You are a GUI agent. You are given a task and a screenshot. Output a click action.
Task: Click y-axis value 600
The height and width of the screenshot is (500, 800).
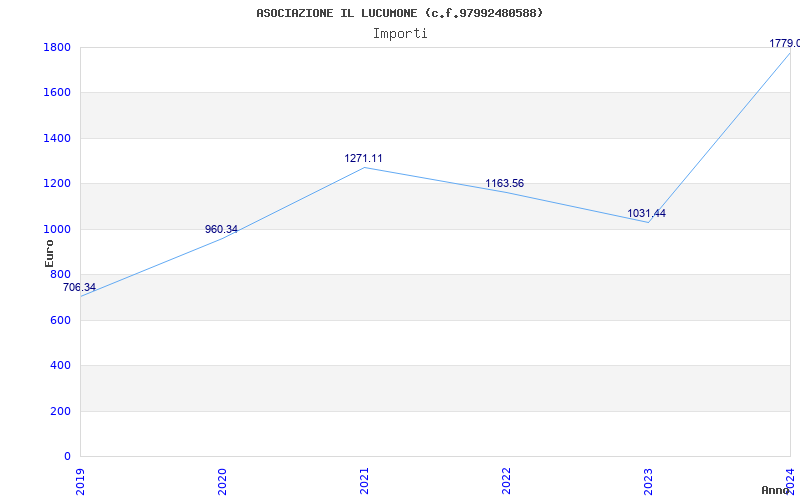coord(62,320)
